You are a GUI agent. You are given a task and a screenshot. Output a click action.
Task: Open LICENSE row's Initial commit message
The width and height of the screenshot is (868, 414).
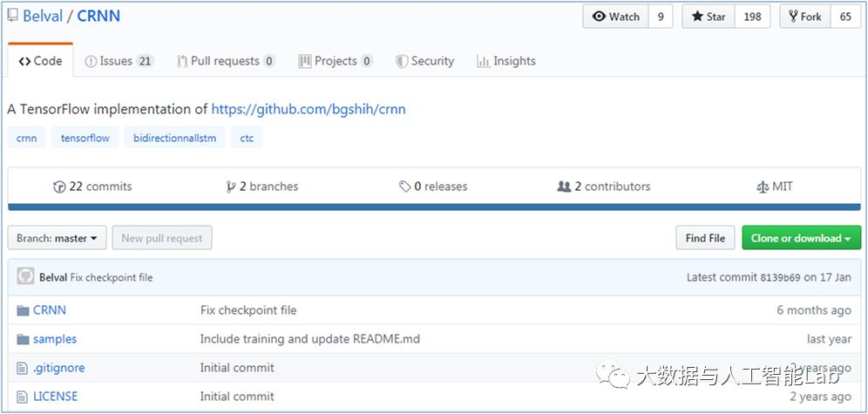[x=237, y=397]
